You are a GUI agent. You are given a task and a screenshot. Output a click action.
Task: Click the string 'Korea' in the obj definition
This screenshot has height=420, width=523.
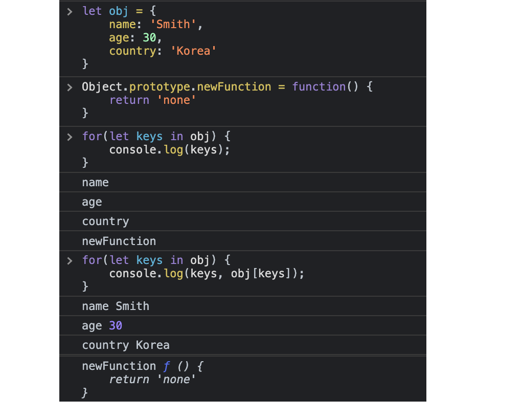(193, 50)
